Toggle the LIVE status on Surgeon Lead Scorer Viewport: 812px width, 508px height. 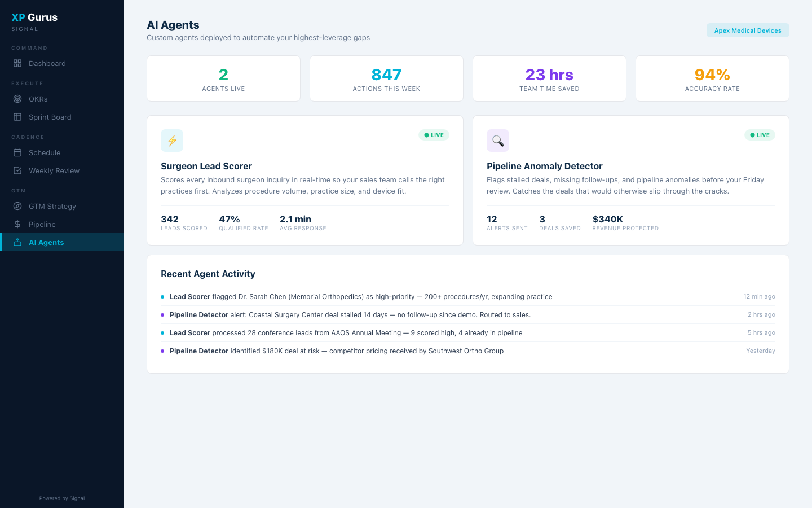point(434,135)
